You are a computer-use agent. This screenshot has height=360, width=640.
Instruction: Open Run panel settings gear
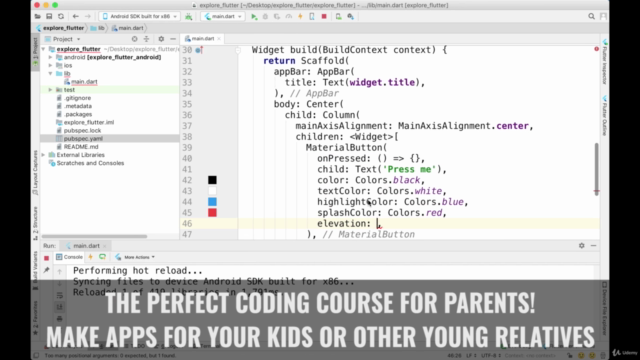582,246
